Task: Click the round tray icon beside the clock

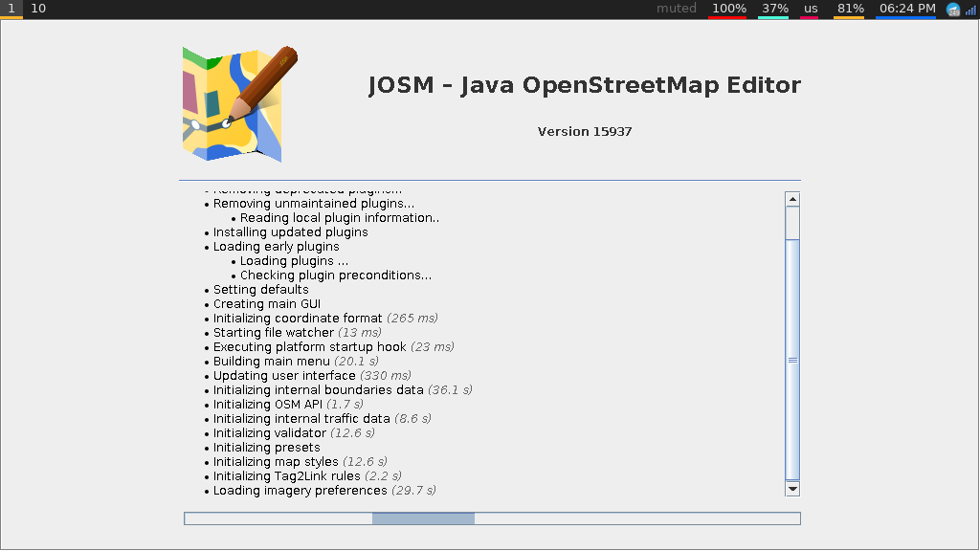Action: [x=952, y=10]
